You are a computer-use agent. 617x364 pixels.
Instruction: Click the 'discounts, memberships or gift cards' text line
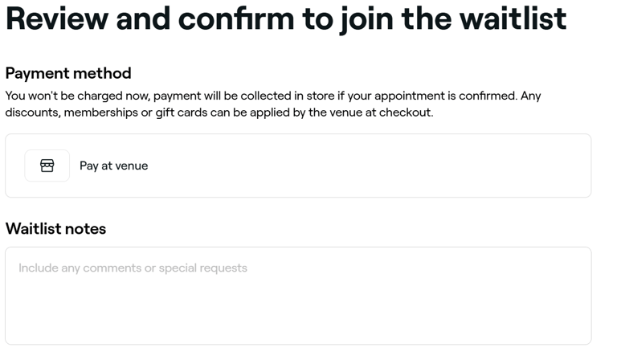[x=219, y=112]
